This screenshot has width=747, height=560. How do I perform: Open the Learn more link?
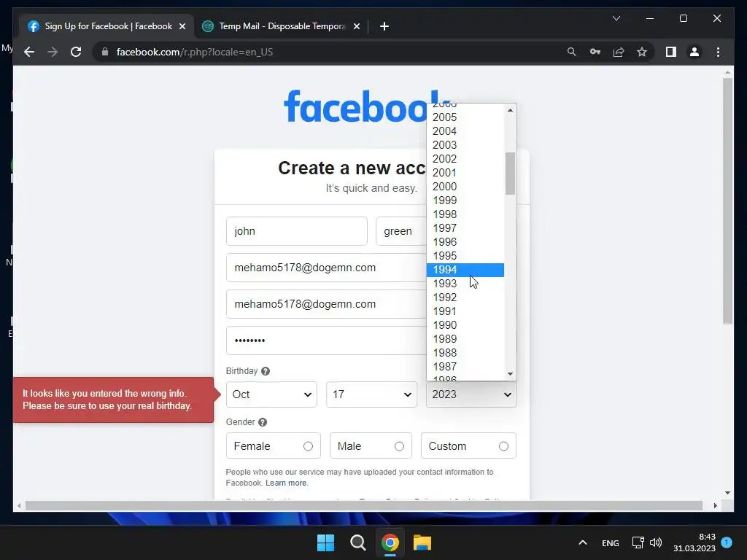pos(286,483)
